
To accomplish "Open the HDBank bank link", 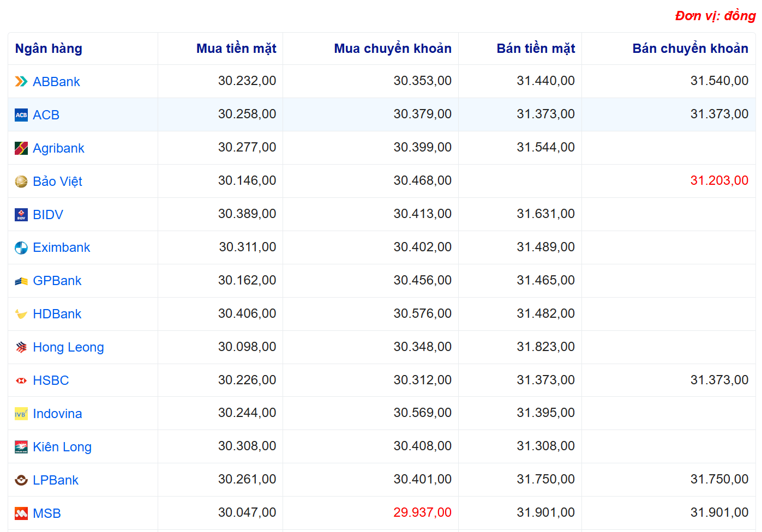I will coord(57,314).
